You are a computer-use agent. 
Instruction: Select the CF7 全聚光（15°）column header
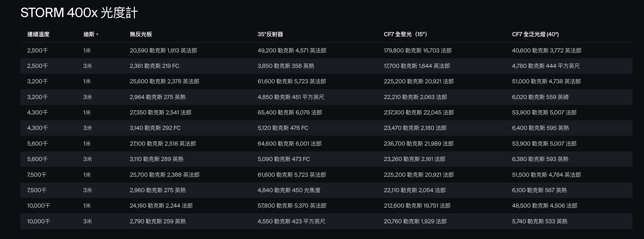point(405,34)
